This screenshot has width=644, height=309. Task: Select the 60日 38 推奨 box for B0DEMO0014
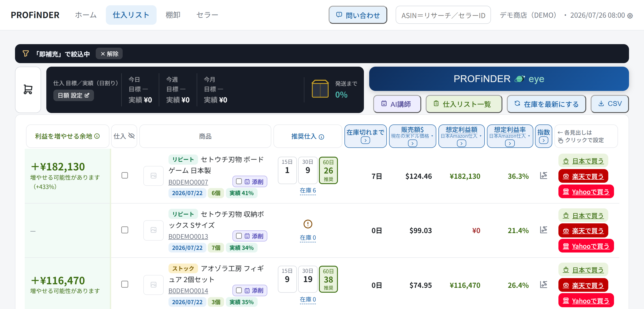pyautogui.click(x=328, y=279)
